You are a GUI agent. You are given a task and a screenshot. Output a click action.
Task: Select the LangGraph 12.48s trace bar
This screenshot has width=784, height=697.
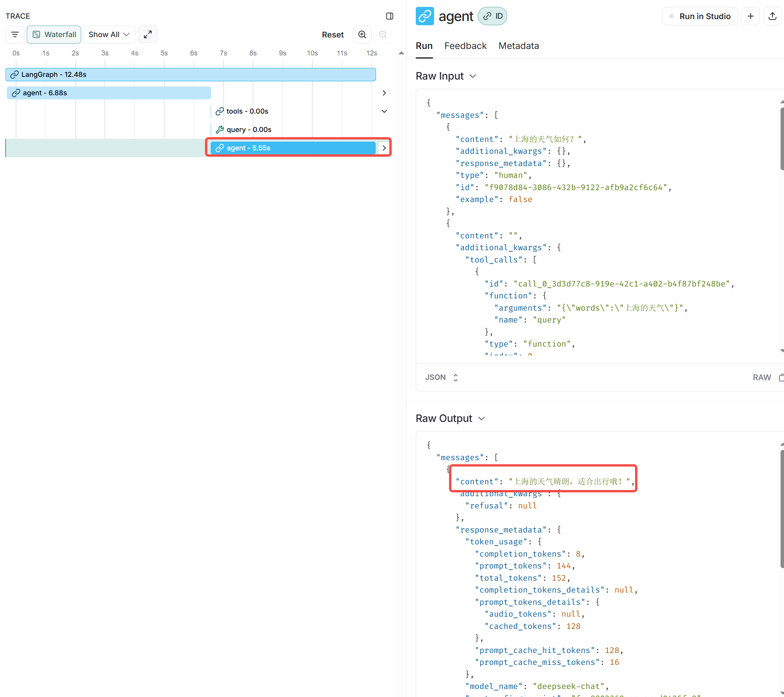190,74
